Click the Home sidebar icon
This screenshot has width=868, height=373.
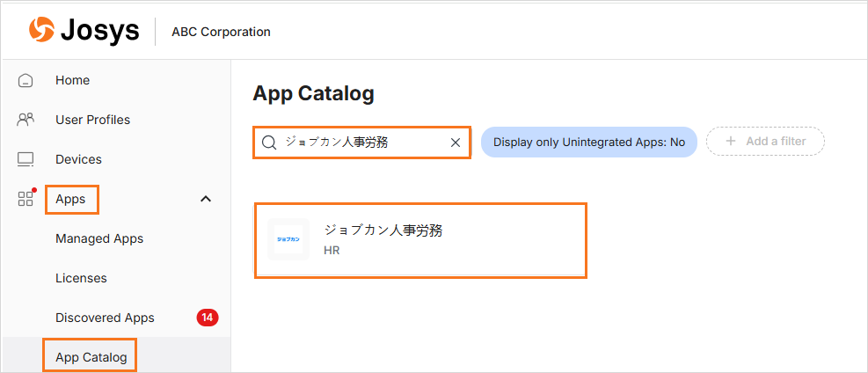[26, 81]
